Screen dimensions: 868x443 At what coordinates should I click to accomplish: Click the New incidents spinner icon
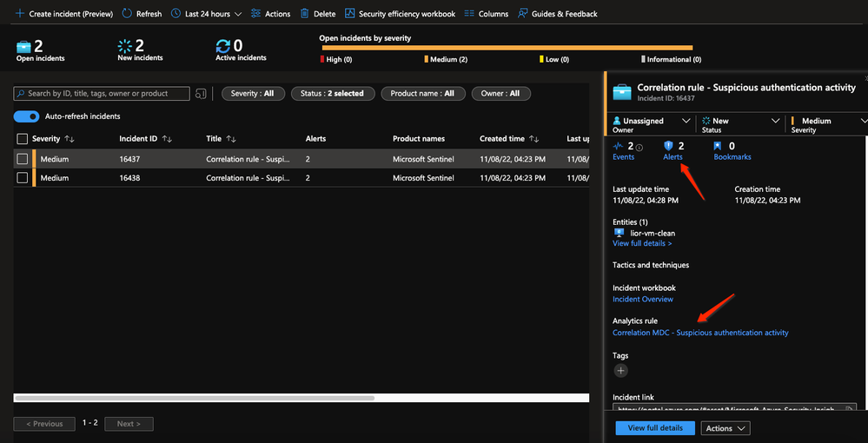(125, 45)
